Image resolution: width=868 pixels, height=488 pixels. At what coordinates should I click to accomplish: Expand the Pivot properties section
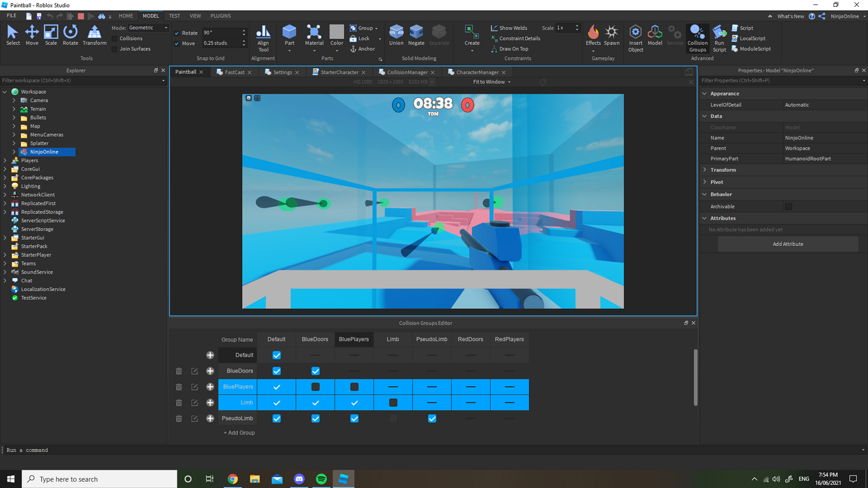point(704,182)
